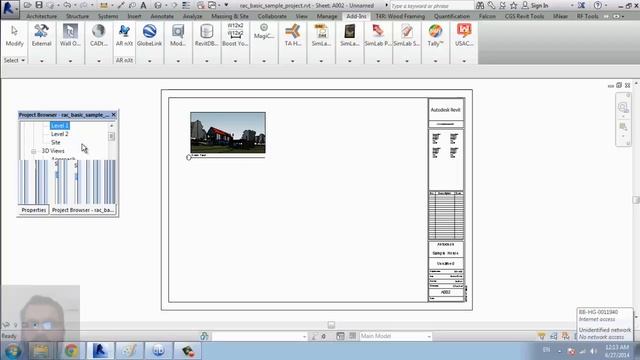The width and height of the screenshot is (640, 360).
Task: Click the favorites star icon in title bar
Action: point(513,6)
